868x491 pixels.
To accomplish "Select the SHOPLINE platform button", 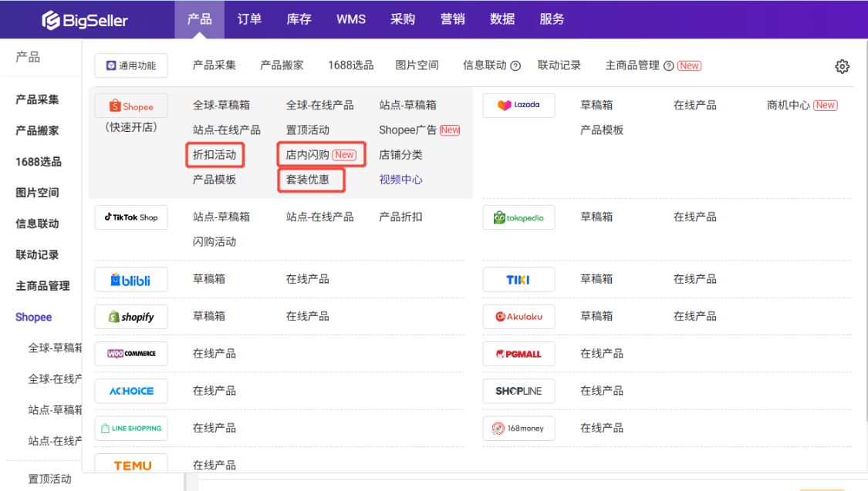I will coord(518,391).
